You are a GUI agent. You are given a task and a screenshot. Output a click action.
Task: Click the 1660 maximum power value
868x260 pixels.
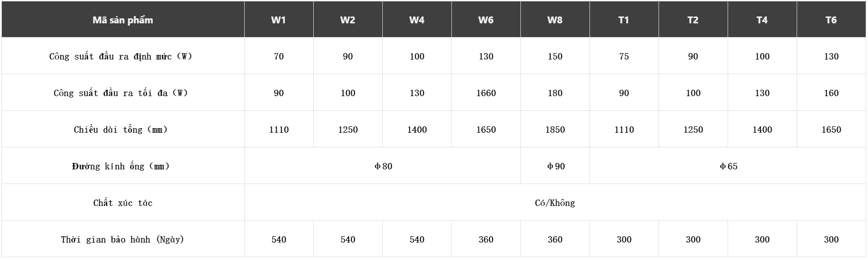tap(486, 93)
